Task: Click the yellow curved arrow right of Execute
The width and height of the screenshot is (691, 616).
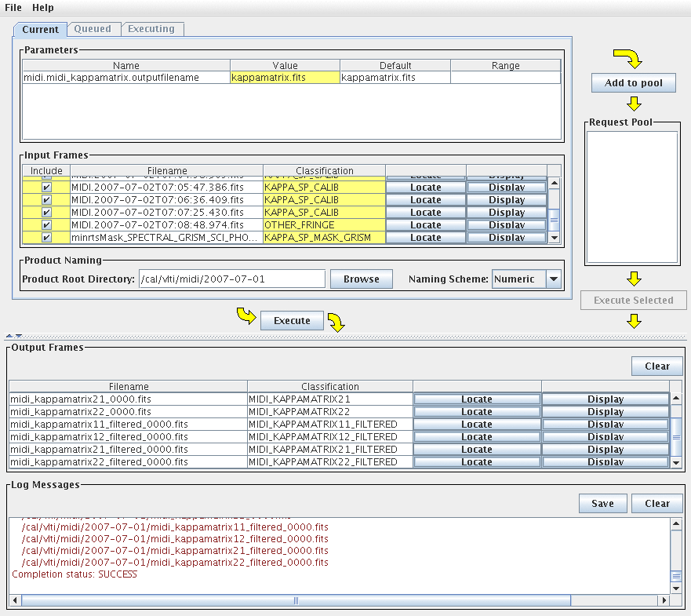Action: 335,321
